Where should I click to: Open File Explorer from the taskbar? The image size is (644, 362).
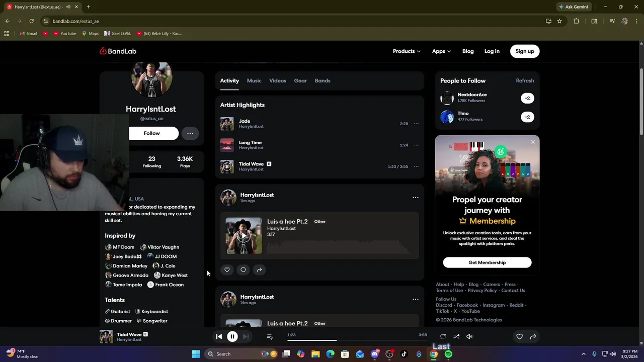(x=315, y=354)
